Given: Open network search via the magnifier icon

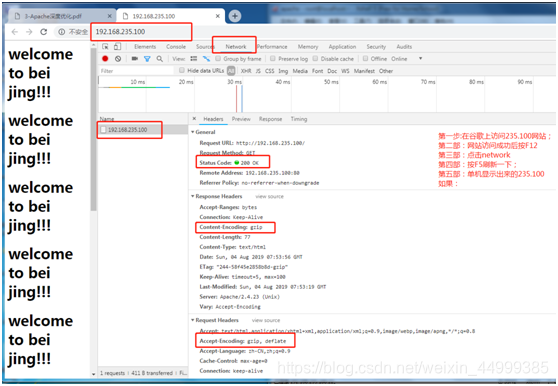Looking at the screenshot, I should click(x=160, y=59).
